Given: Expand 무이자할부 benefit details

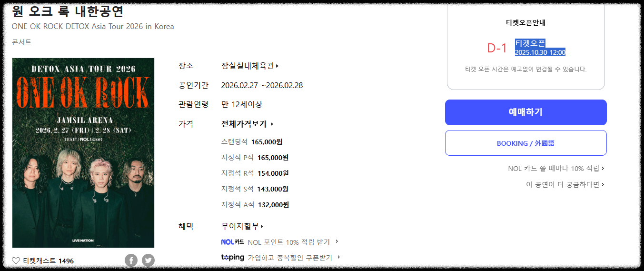Looking at the screenshot, I should click(x=242, y=226).
